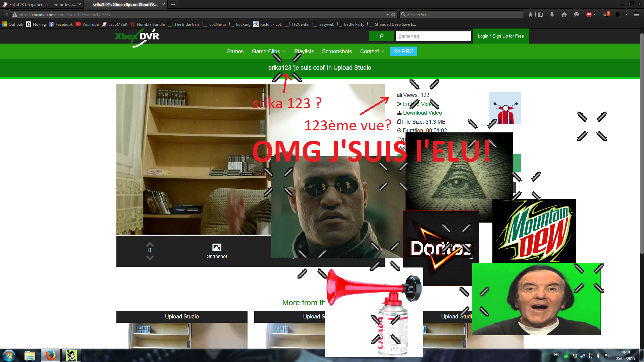Click the page vertical scrollbar
644x362 pixels.
click(x=642, y=143)
